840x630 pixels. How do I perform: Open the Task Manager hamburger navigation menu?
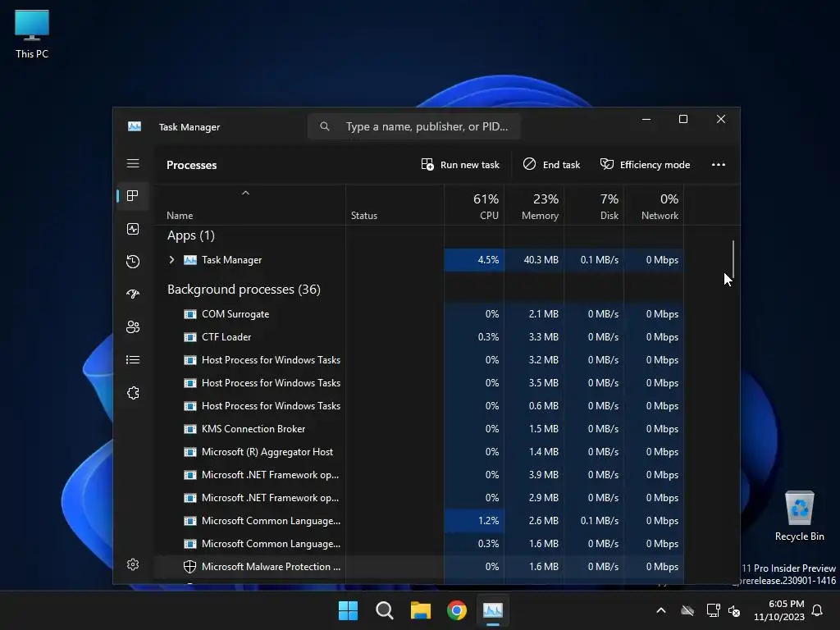pyautogui.click(x=133, y=163)
